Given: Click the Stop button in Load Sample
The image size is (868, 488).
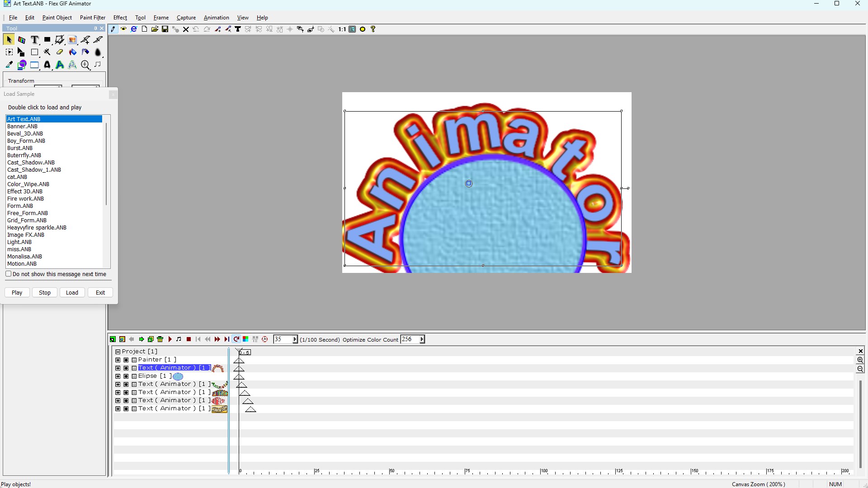Looking at the screenshot, I should pos(45,293).
